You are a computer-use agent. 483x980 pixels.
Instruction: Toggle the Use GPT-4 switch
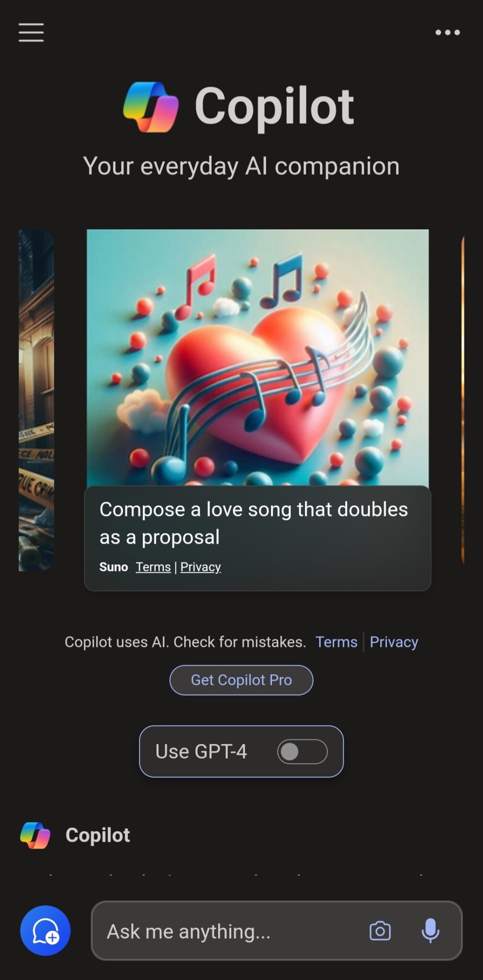coord(302,751)
